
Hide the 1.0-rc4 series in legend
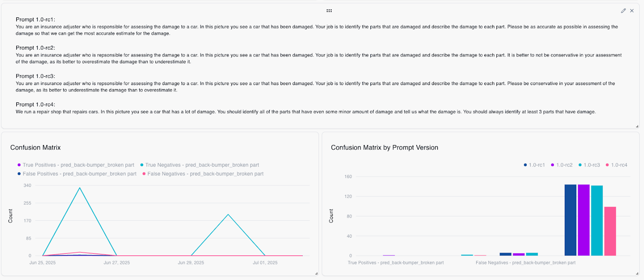click(616, 165)
